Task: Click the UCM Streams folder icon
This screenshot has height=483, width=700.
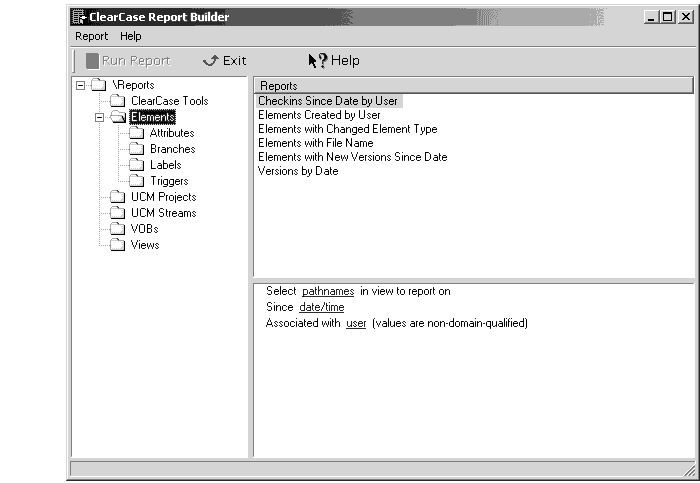Action: (117, 213)
